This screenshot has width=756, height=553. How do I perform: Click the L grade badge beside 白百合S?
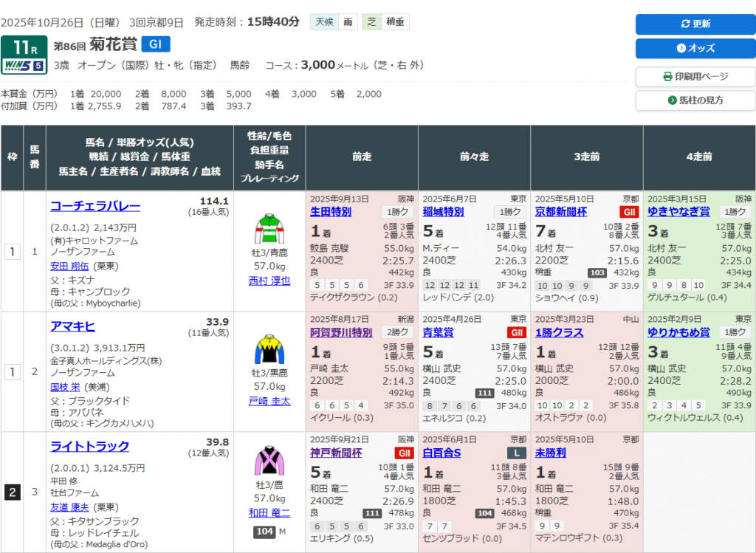click(x=517, y=453)
